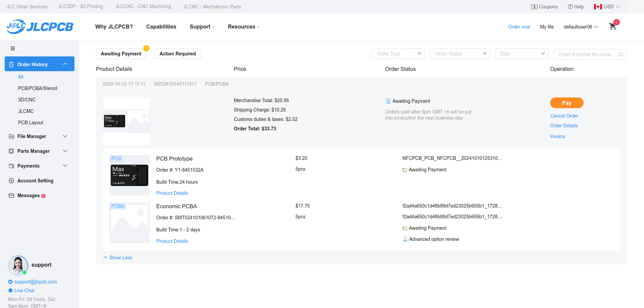The image size is (644, 308).
Task: Open the Date filter dropdown
Action: [x=522, y=54]
